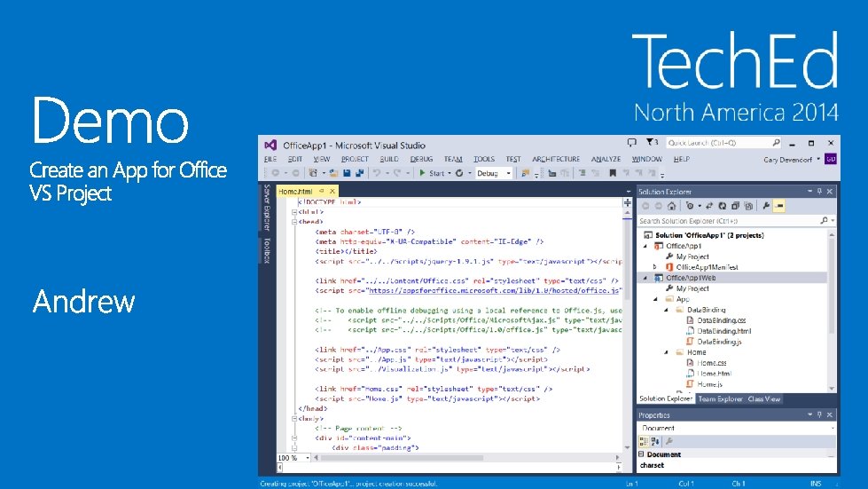Toggle the bookmark icon in the toolbar
This screenshot has height=489, width=868.
tap(613, 173)
